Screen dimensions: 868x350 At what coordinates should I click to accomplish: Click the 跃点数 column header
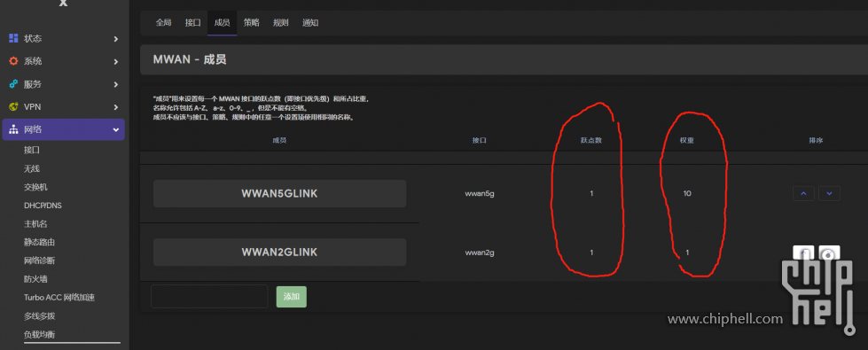pyautogui.click(x=591, y=140)
